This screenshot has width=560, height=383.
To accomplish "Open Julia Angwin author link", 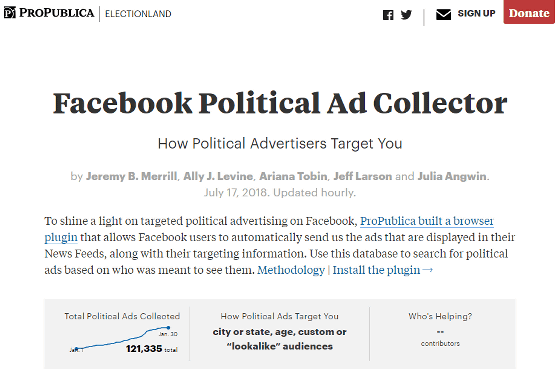I will tap(452, 176).
